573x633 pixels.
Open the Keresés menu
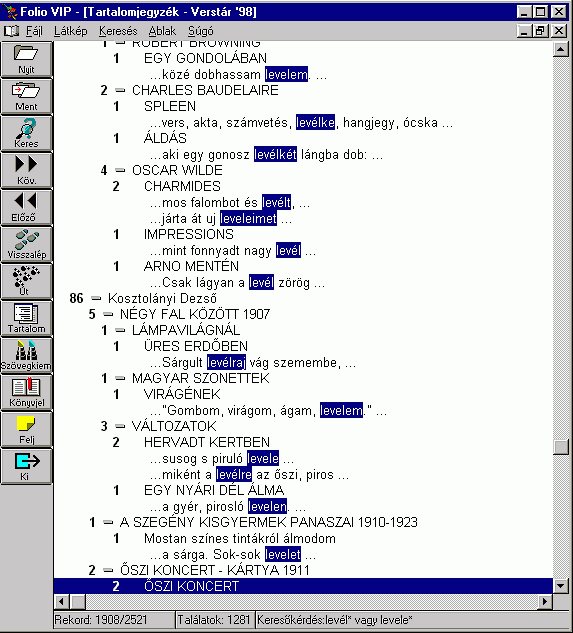coord(118,31)
